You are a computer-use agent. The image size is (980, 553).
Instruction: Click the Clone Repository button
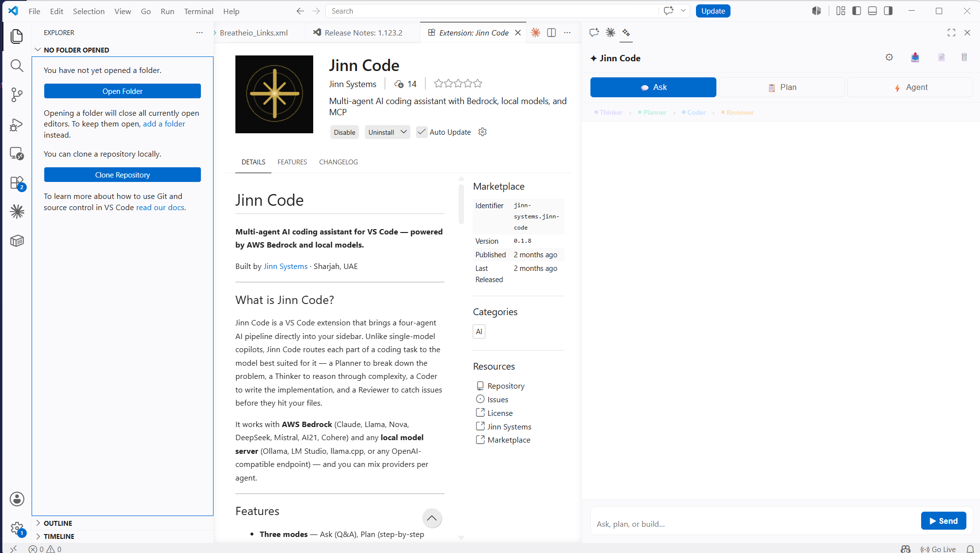[123, 175]
